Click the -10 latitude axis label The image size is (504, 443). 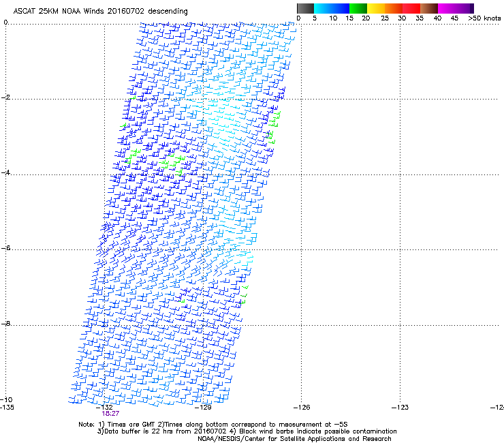pos(6,399)
